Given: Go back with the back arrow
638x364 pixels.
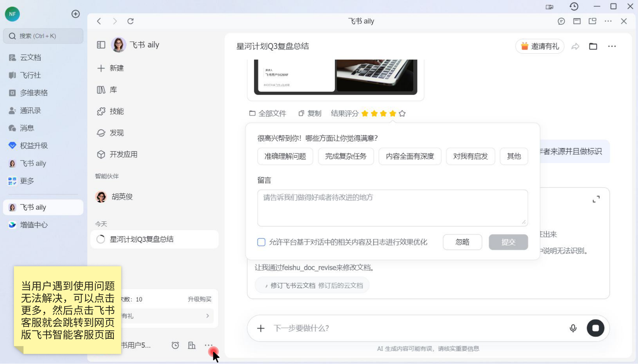Looking at the screenshot, I should [x=99, y=21].
